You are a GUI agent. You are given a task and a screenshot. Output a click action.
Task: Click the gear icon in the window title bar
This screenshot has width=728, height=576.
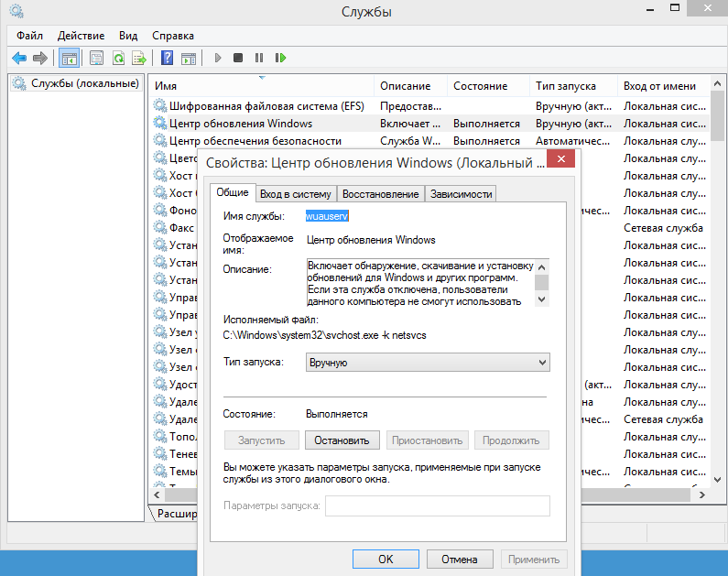pos(16,11)
